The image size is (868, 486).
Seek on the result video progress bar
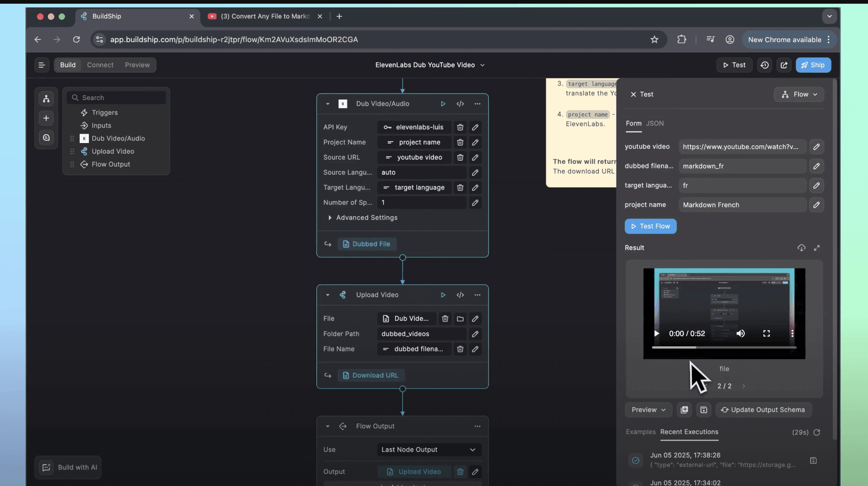724,347
